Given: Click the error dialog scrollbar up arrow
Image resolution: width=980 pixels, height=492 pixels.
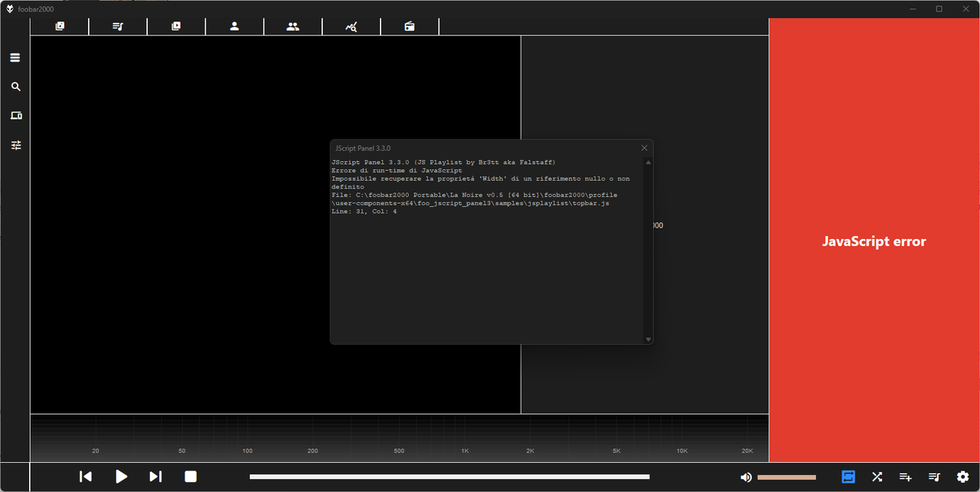Looking at the screenshot, I should [648, 162].
